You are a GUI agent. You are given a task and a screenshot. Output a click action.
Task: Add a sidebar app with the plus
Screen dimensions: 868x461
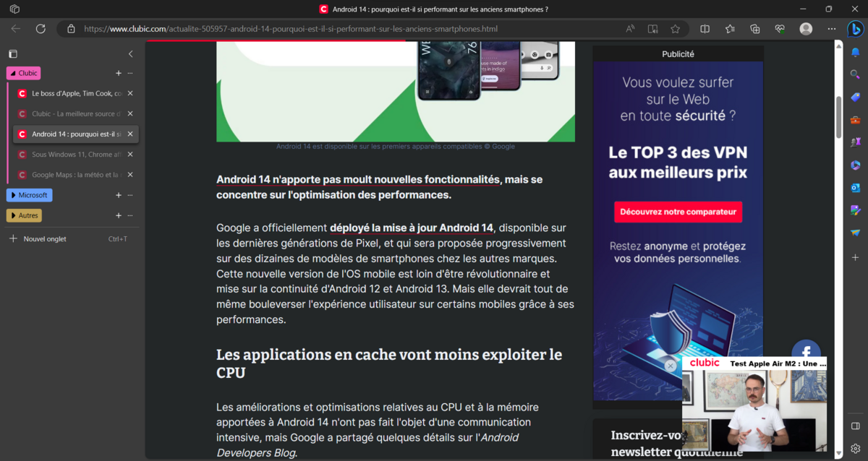point(855,257)
